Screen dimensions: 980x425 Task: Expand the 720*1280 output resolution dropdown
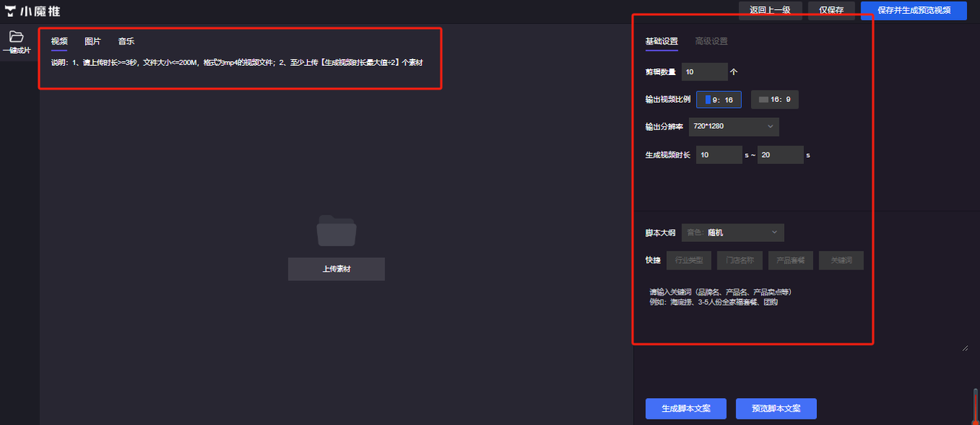[733, 126]
